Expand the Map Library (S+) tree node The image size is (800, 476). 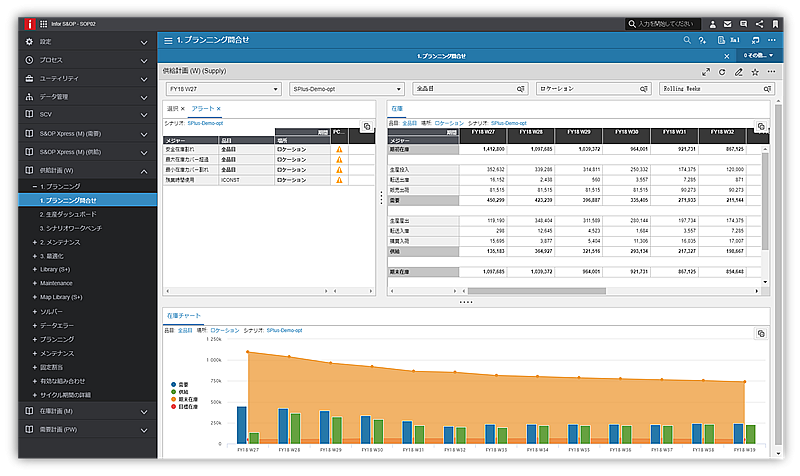coord(35,297)
